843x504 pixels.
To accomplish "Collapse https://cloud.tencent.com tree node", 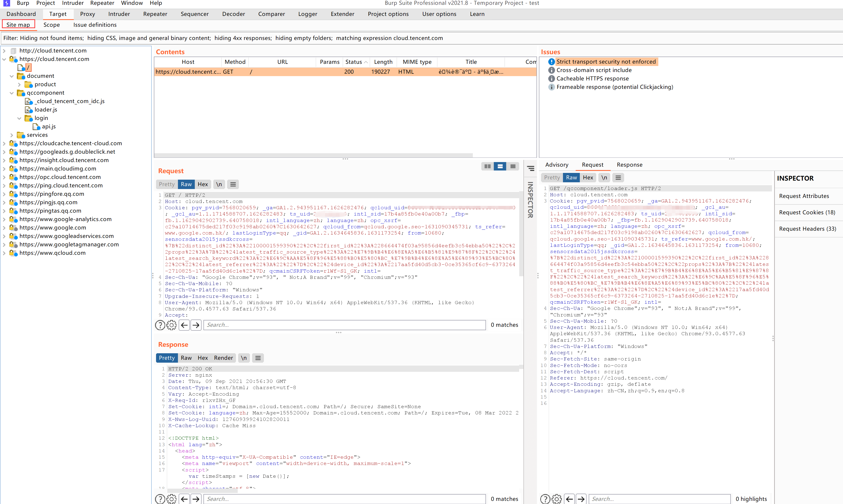I will click(x=4, y=59).
